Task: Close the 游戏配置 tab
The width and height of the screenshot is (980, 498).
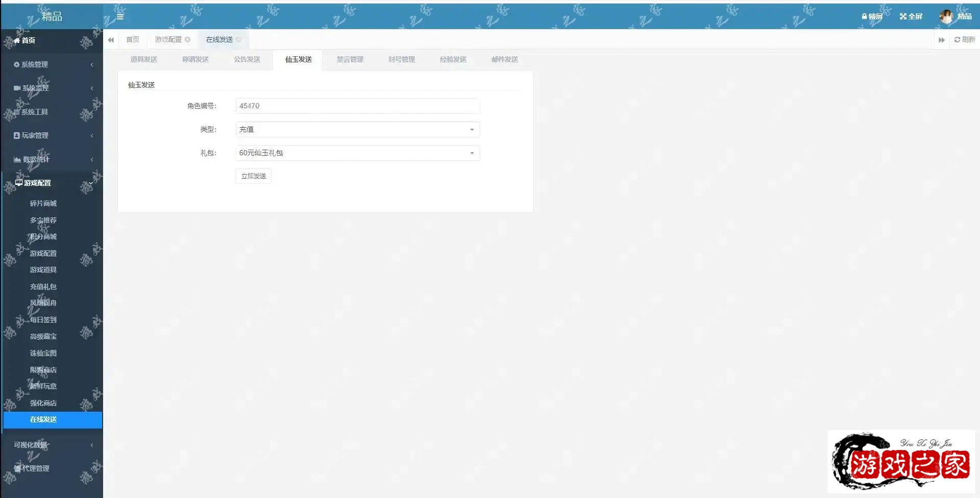Action: 188,39
